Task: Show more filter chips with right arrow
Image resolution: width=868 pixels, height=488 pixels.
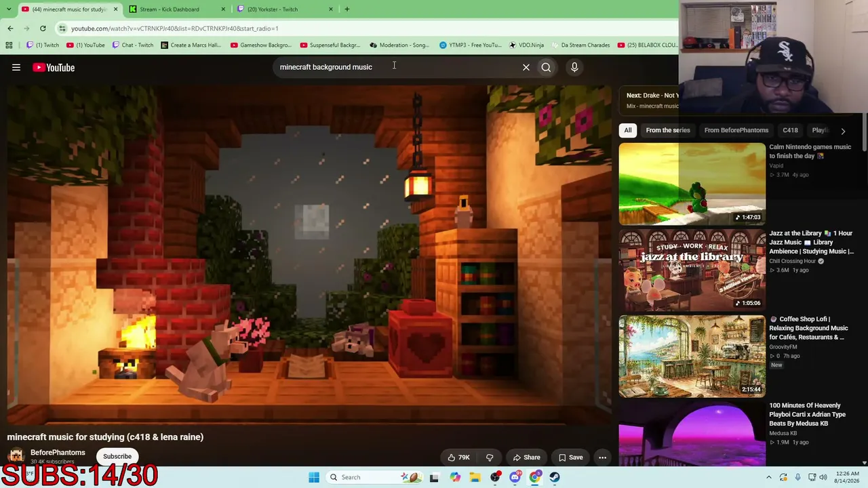Action: (x=843, y=130)
